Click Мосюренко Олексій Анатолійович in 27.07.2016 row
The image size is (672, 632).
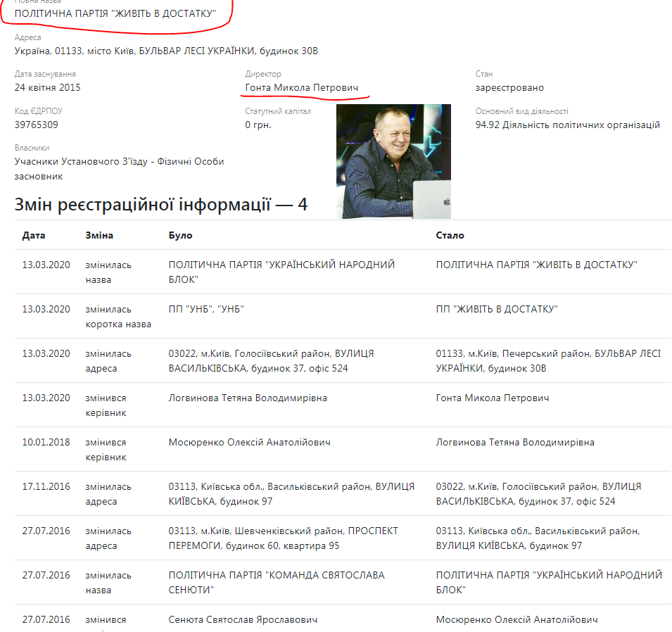(x=517, y=619)
